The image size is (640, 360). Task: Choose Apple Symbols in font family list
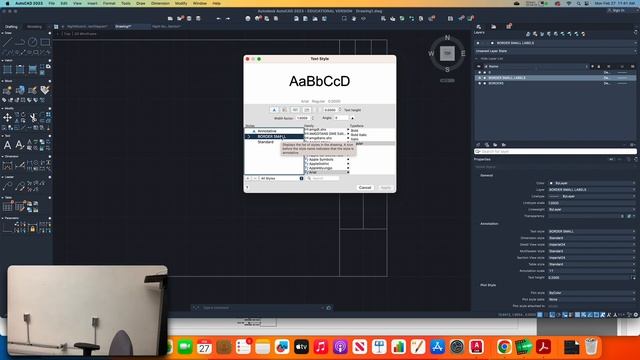pos(321,159)
